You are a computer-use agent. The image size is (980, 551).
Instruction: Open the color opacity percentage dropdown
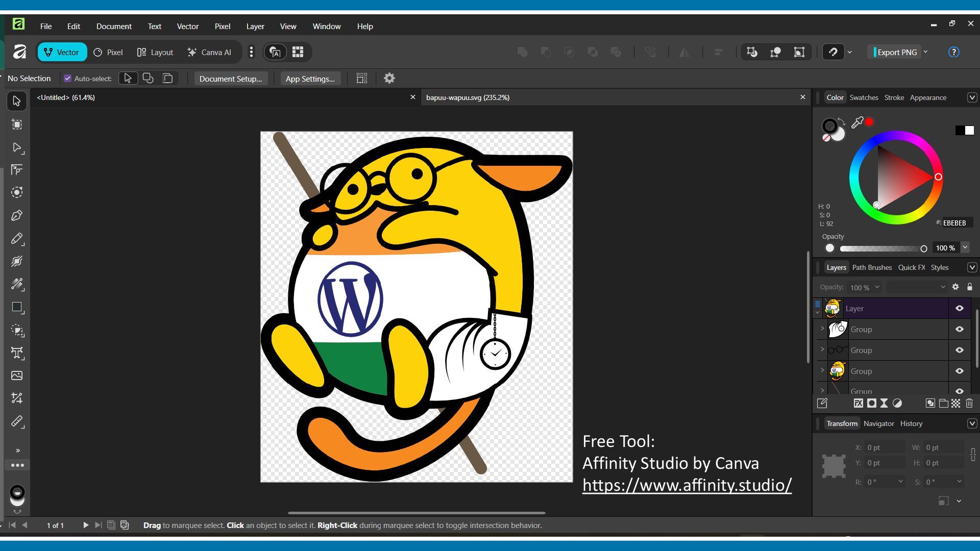(965, 248)
